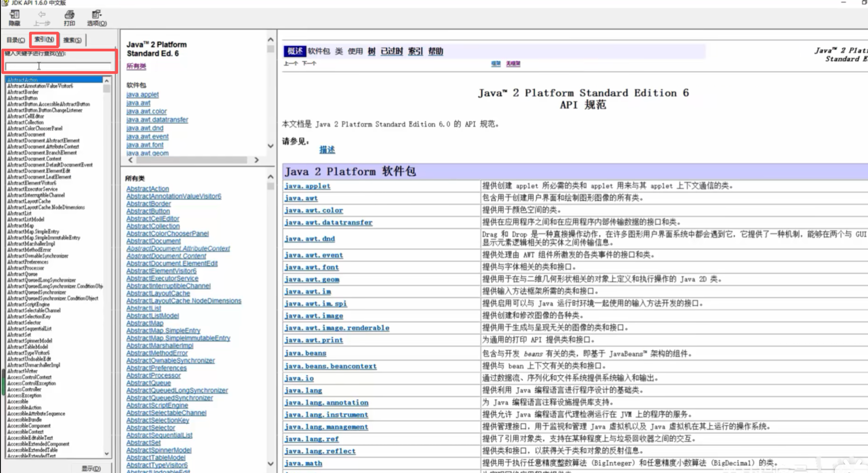The height and width of the screenshot is (473, 868).
Task: Open java.awt.im.spi package in table
Action: click(x=315, y=304)
